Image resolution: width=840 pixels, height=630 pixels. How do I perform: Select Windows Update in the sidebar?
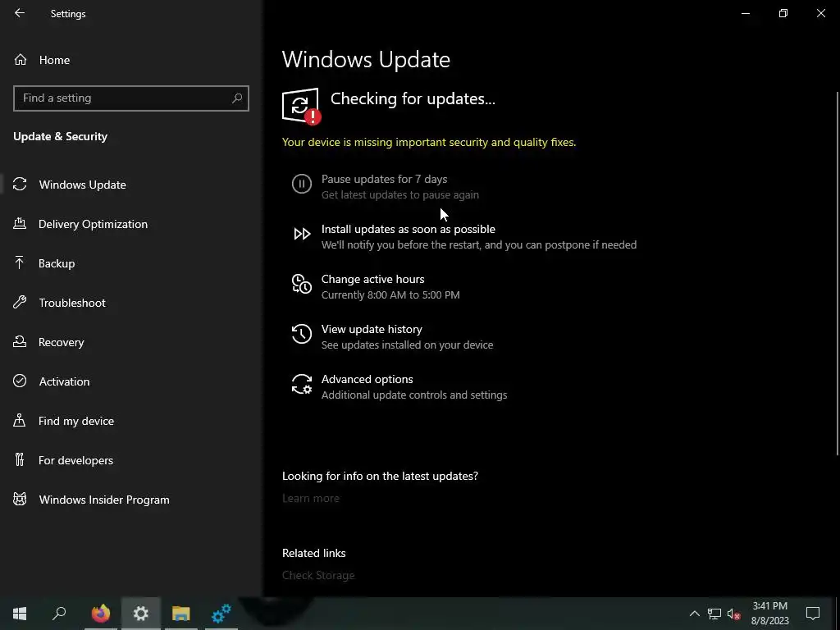tap(130, 185)
